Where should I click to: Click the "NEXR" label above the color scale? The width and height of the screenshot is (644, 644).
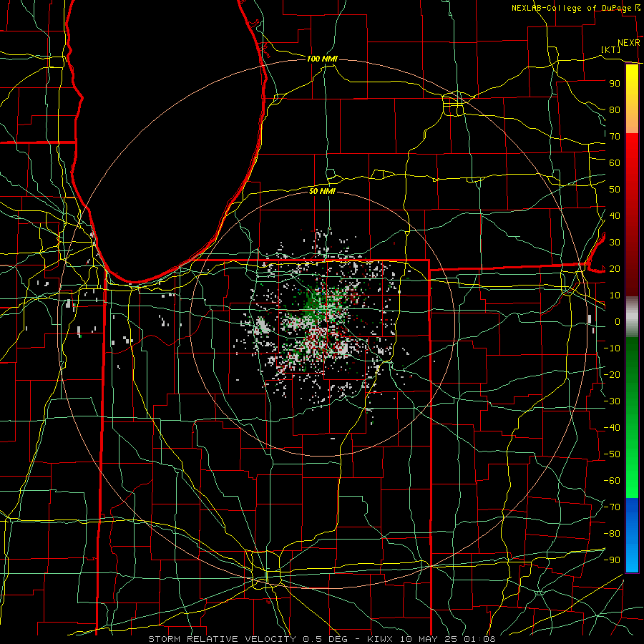(x=629, y=43)
